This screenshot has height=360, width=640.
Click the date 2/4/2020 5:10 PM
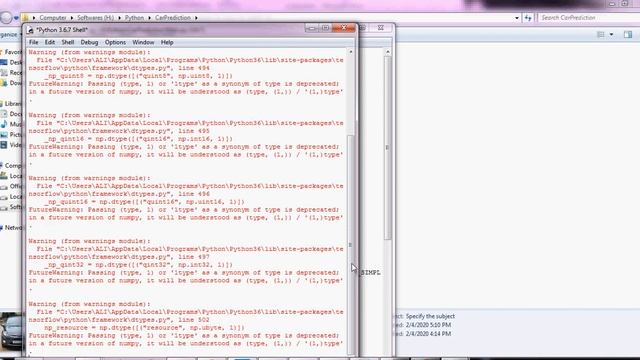click(x=429, y=325)
